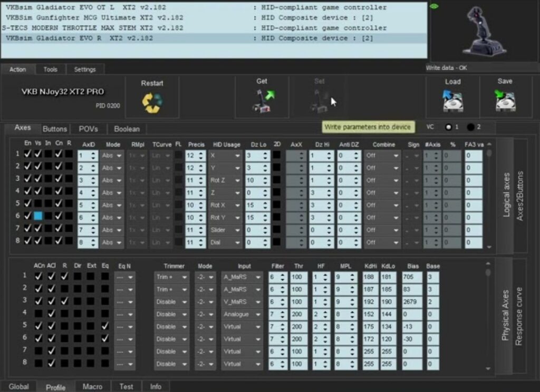
Task: Click the Save disk icon
Action: [505, 101]
